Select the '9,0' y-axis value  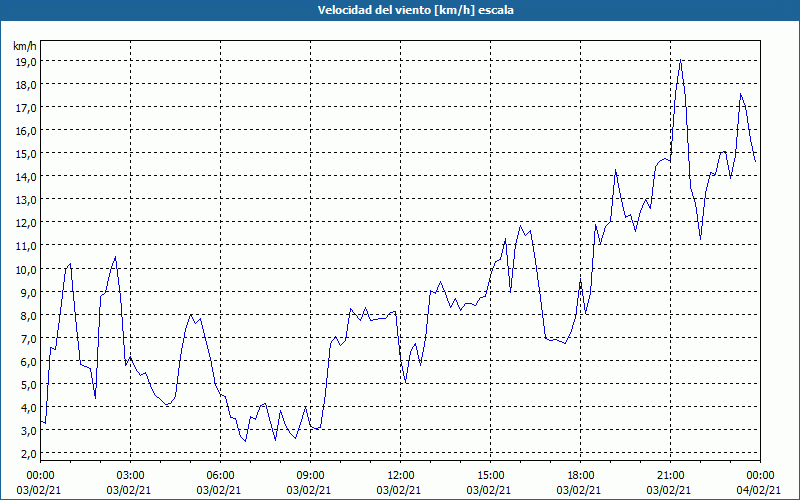pyautogui.click(x=29, y=292)
